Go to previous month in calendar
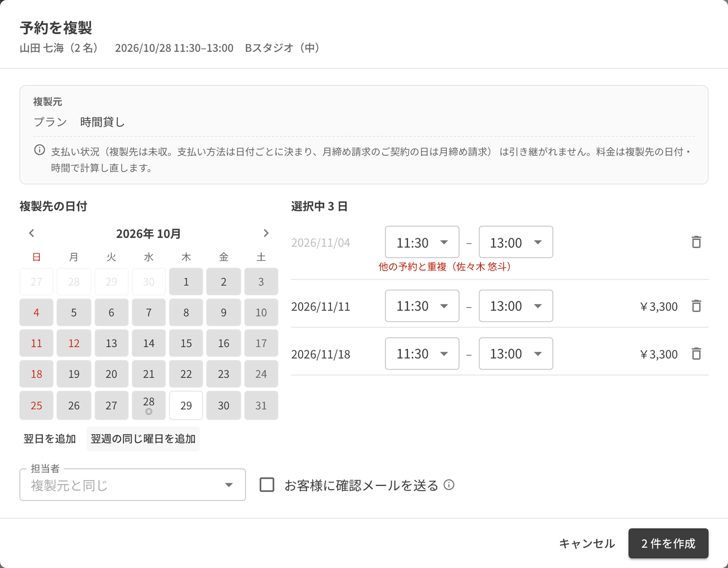728x568 pixels. click(x=31, y=233)
